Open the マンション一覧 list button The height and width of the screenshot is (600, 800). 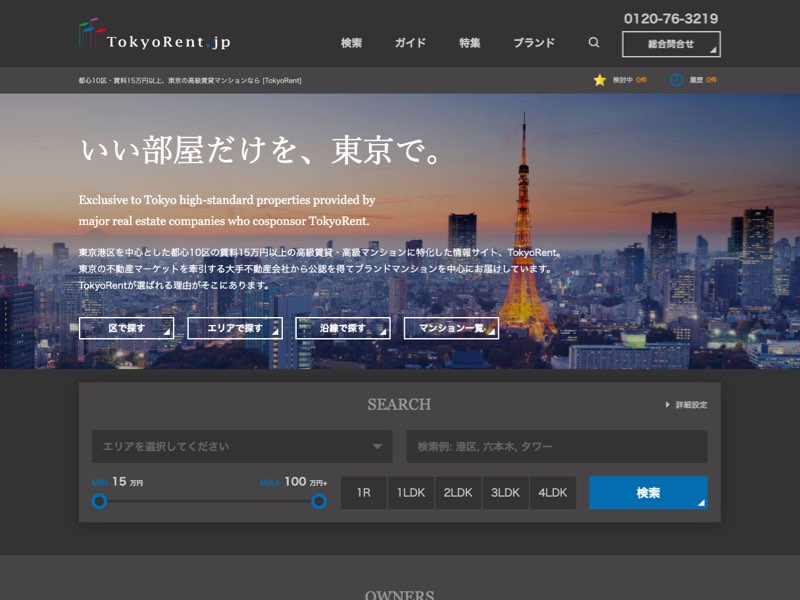coord(451,328)
